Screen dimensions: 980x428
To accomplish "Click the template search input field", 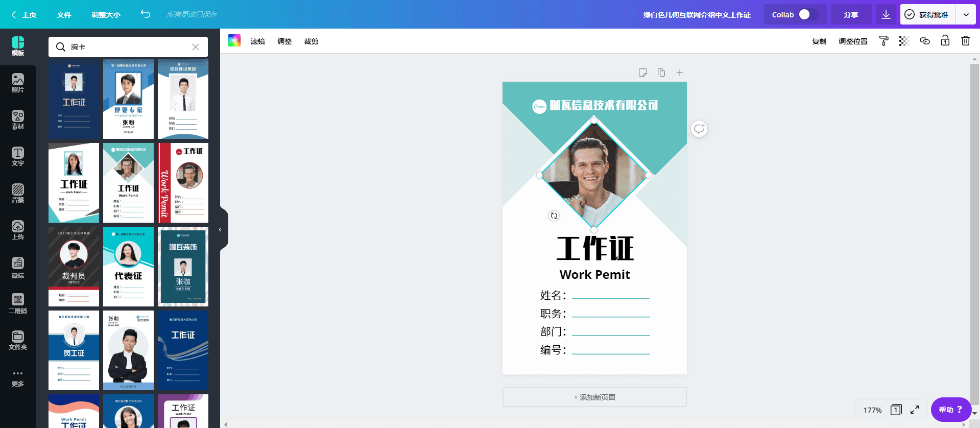I will (128, 47).
